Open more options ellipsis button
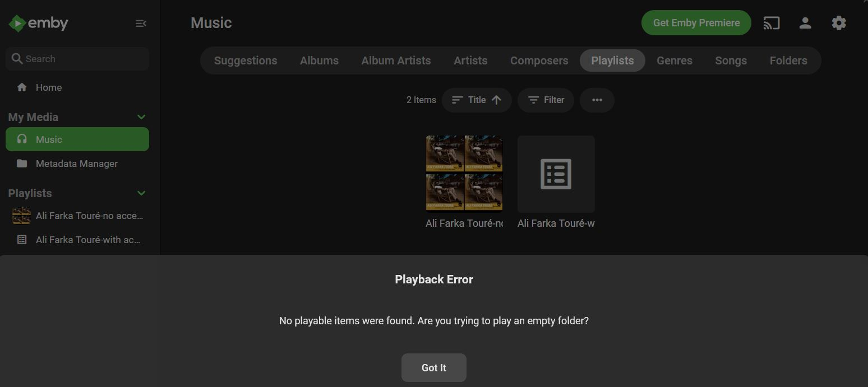The width and height of the screenshot is (868, 387). tap(597, 100)
